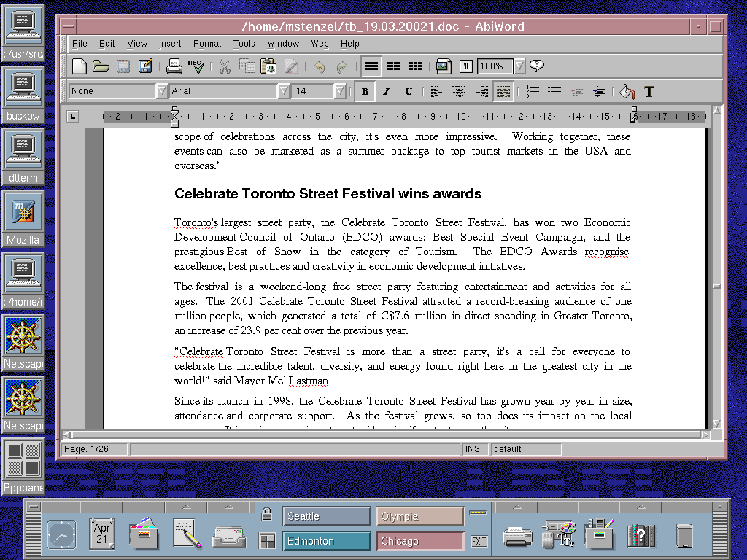The image size is (747, 560).
Task: Toggle Underline formatting
Action: 409,92
